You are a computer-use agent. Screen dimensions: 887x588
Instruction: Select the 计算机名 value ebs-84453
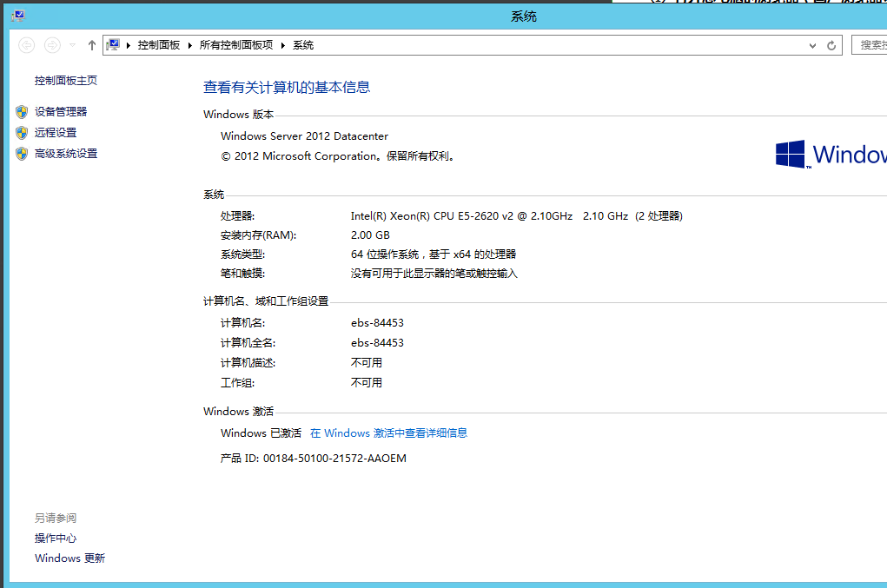click(x=377, y=323)
